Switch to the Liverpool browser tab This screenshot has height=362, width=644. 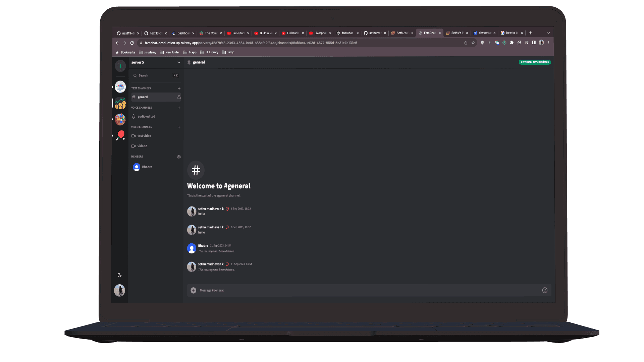tap(320, 33)
